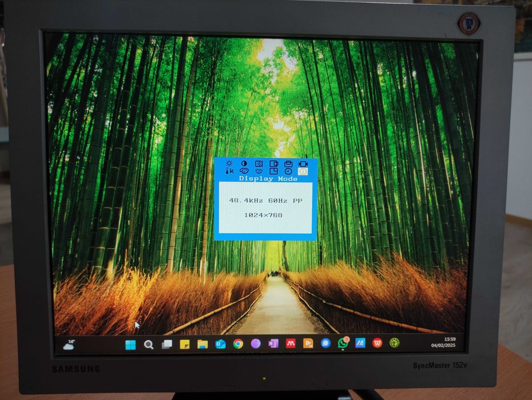Select the Image Lock icon in OSD
The height and width of the screenshot is (400, 532).
pos(259,164)
